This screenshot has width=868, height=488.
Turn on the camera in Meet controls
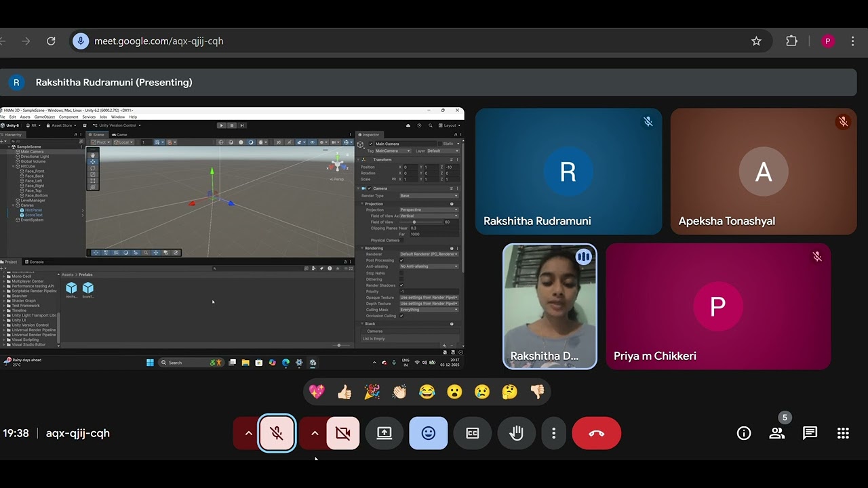point(343,433)
